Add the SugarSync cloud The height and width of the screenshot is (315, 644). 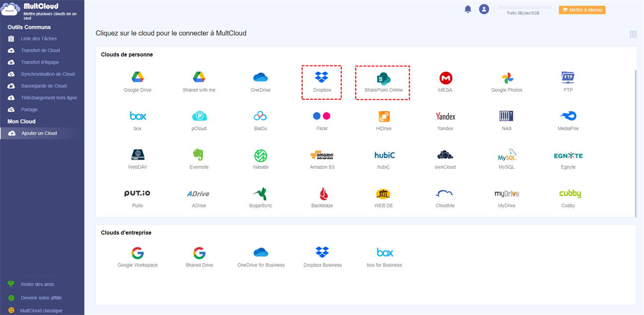[x=261, y=198]
